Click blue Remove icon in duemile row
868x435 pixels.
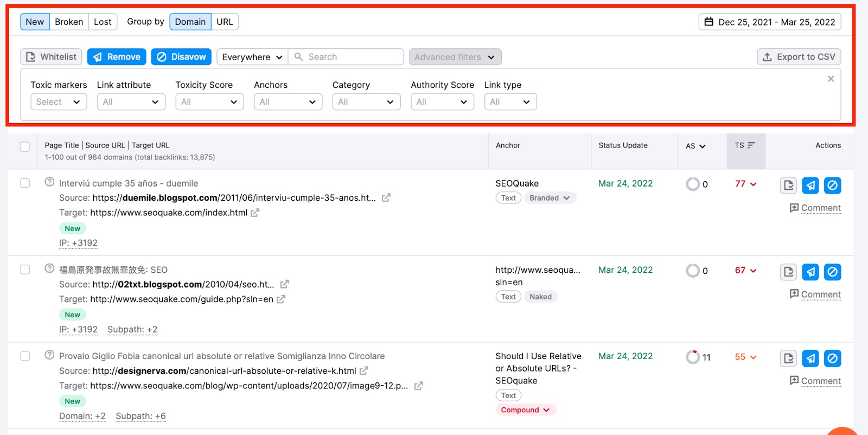pos(810,185)
